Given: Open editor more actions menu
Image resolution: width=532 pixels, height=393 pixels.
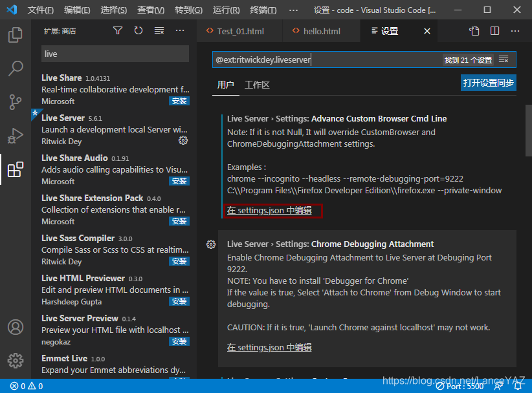Looking at the screenshot, I should coord(515,31).
